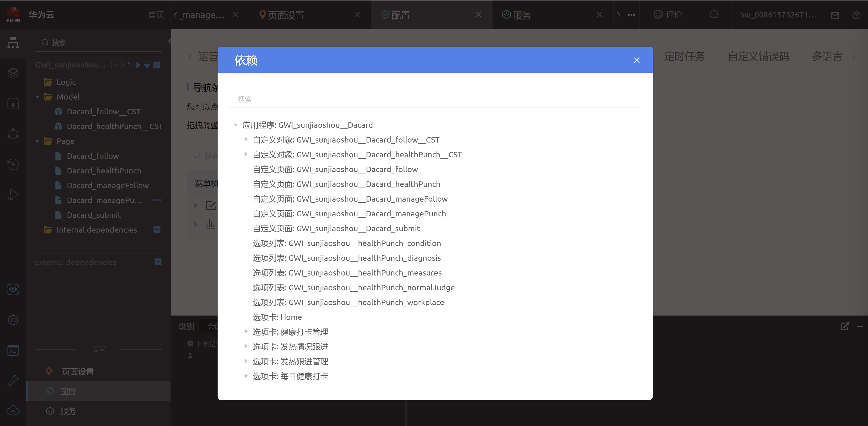
Task: Open the help question mark icon
Action: pyautogui.click(x=856, y=15)
